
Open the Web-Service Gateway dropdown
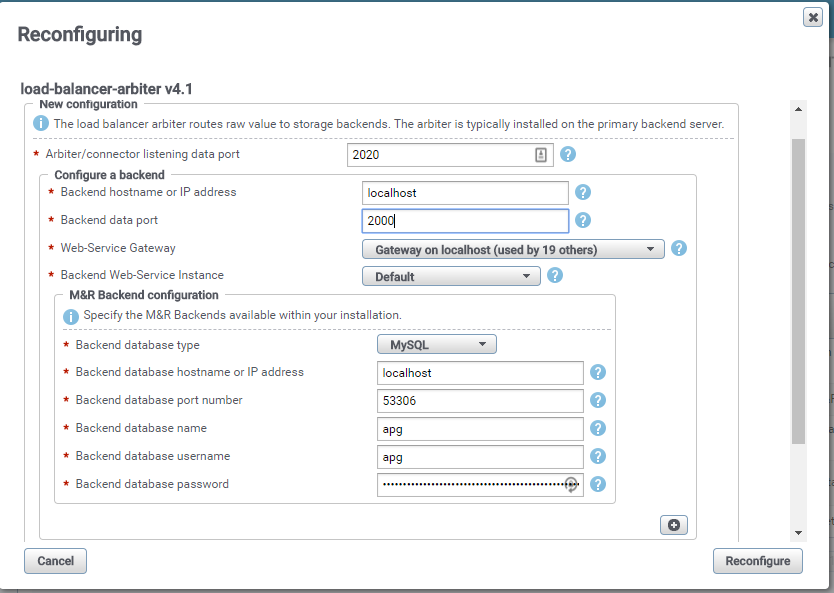click(512, 249)
